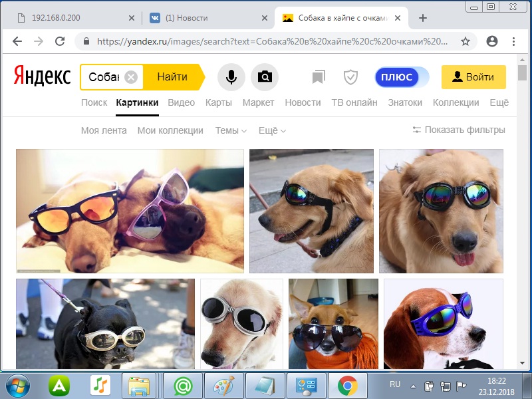The height and width of the screenshot is (399, 532).
Task: Close the VK Новости tab
Action: (x=264, y=18)
